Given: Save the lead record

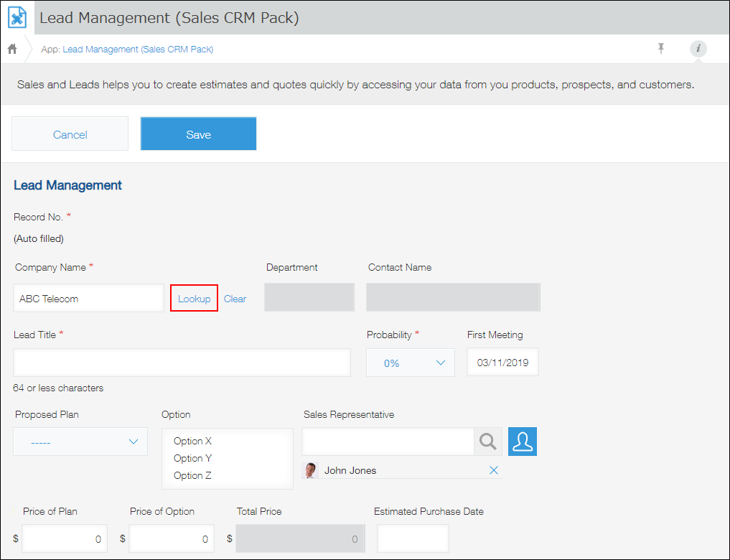Looking at the screenshot, I should 198,134.
